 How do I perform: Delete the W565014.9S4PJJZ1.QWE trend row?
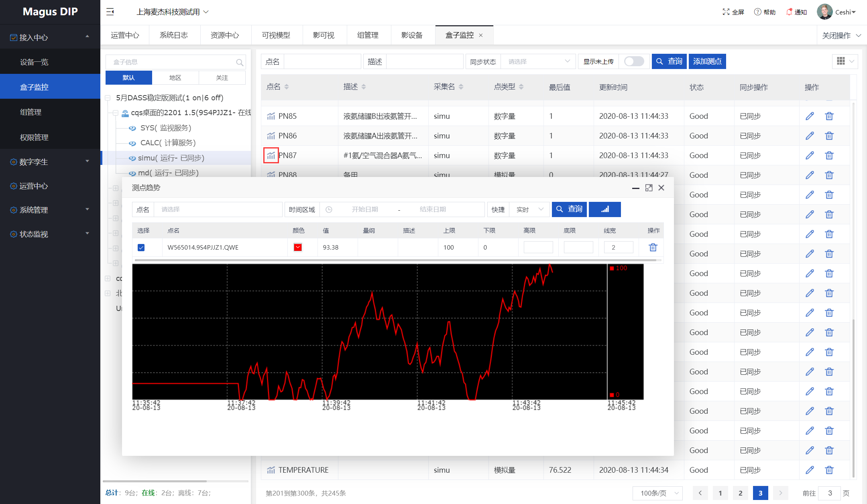click(653, 247)
